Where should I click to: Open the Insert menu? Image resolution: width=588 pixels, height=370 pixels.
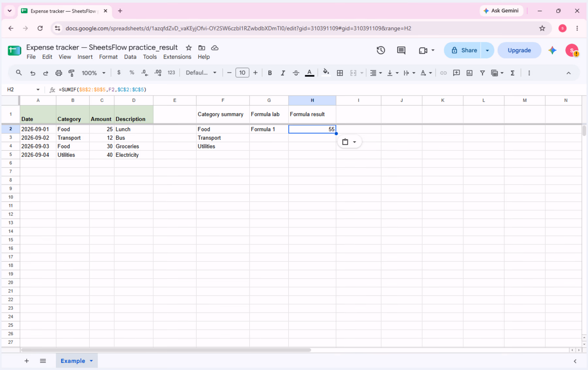(85, 57)
